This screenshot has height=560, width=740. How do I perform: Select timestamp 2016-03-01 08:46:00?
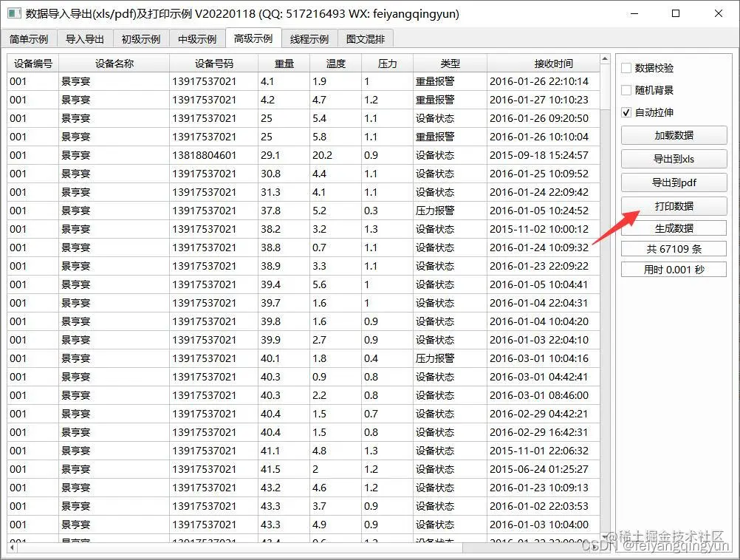pos(544,395)
